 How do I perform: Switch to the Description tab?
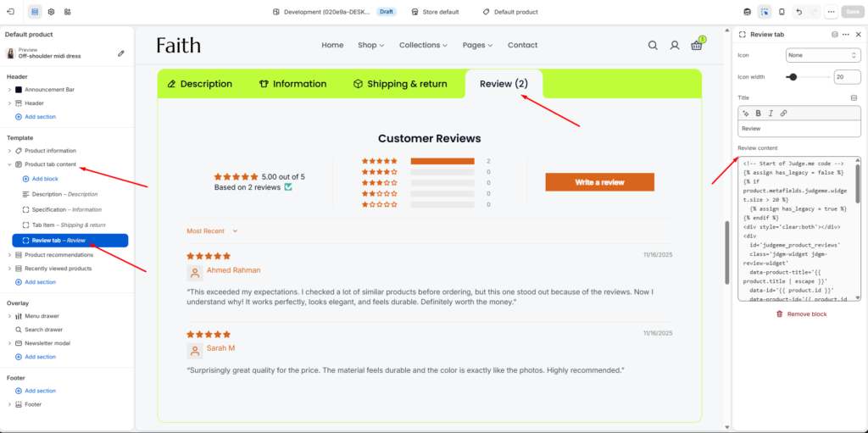tap(200, 84)
